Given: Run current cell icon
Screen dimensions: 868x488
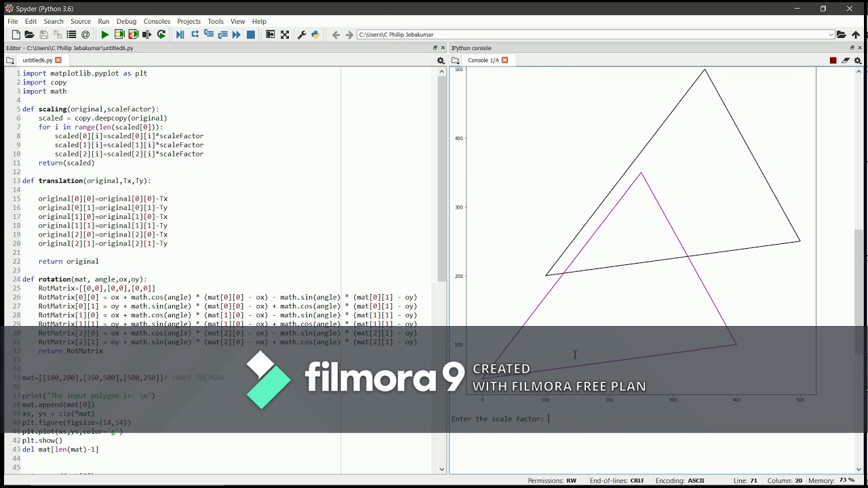Looking at the screenshot, I should point(119,35).
